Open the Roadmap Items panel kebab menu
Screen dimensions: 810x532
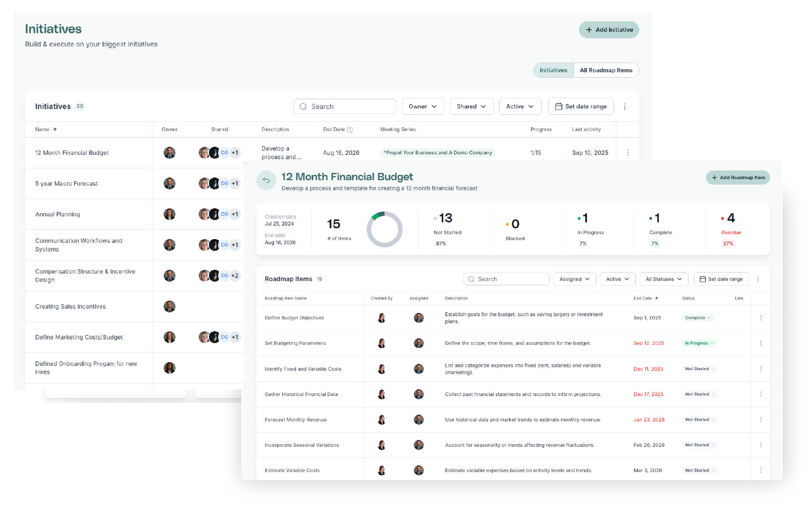pyautogui.click(x=758, y=279)
